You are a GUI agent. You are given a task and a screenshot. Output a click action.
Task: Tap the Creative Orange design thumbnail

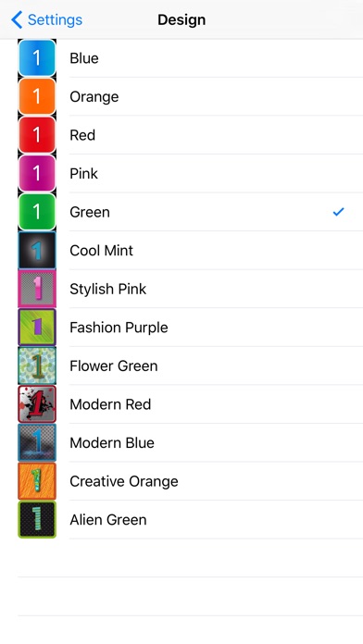[x=37, y=481]
